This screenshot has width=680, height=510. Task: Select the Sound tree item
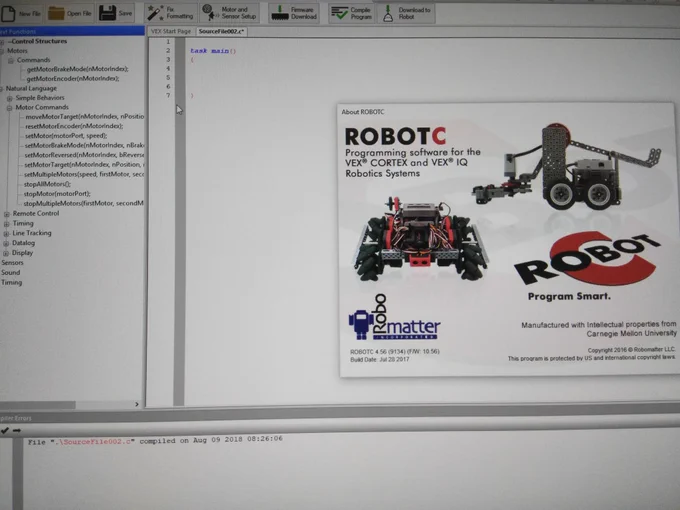click(x=10, y=272)
